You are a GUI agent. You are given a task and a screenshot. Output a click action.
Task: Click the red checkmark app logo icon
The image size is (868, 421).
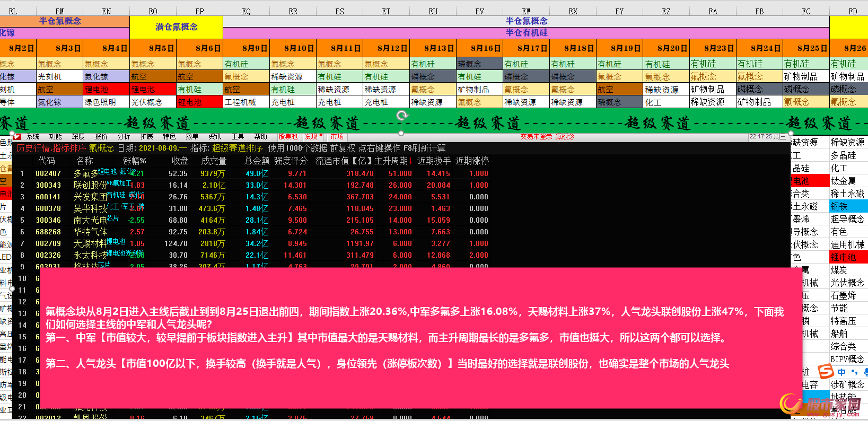point(17,137)
